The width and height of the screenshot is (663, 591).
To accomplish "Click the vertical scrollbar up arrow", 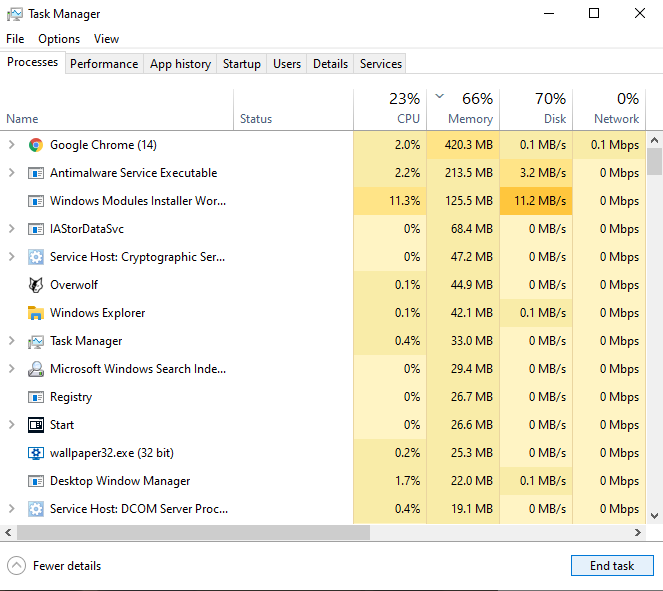I will (x=655, y=140).
